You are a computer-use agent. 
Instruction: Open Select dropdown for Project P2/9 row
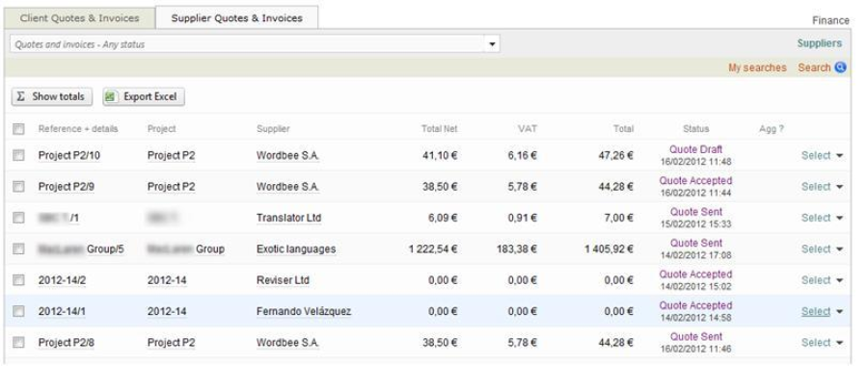(816, 187)
